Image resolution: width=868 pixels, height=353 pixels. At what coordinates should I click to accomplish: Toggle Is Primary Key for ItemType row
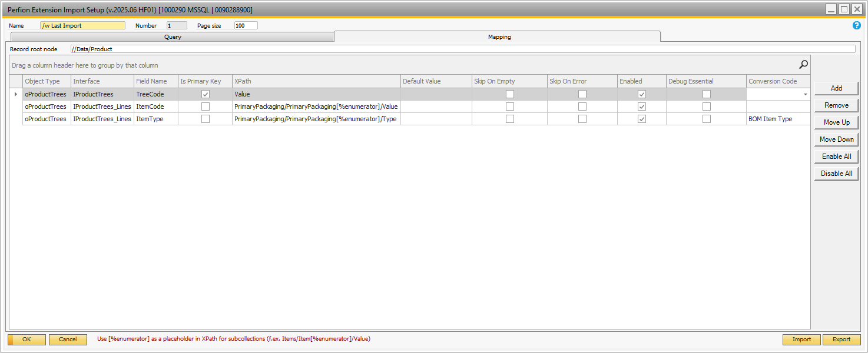[206, 119]
